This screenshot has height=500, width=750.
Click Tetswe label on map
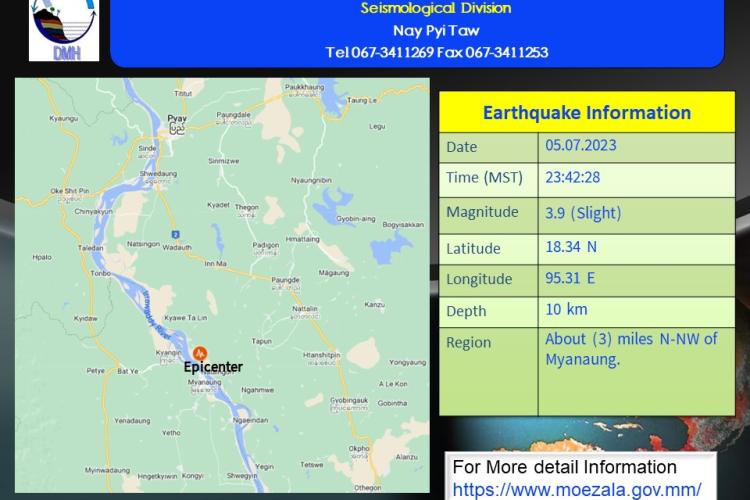click(x=312, y=465)
